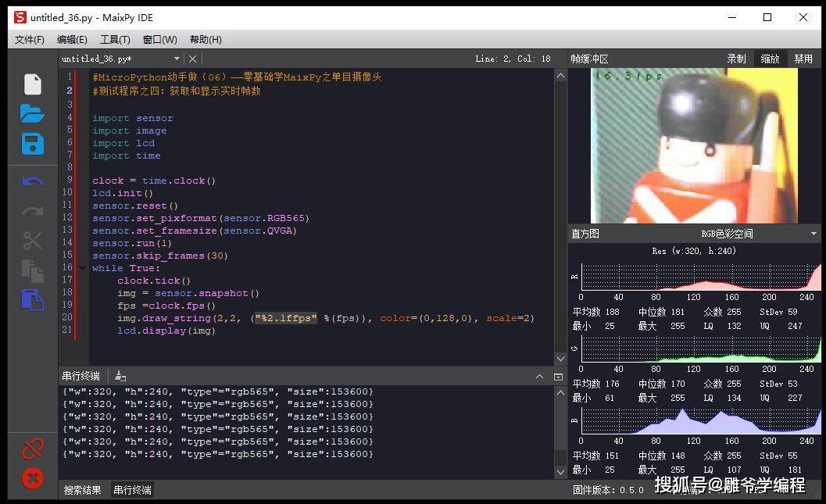The width and height of the screenshot is (826, 504).
Task: Switch to the 搜索结果 tab
Action: [x=82, y=490]
